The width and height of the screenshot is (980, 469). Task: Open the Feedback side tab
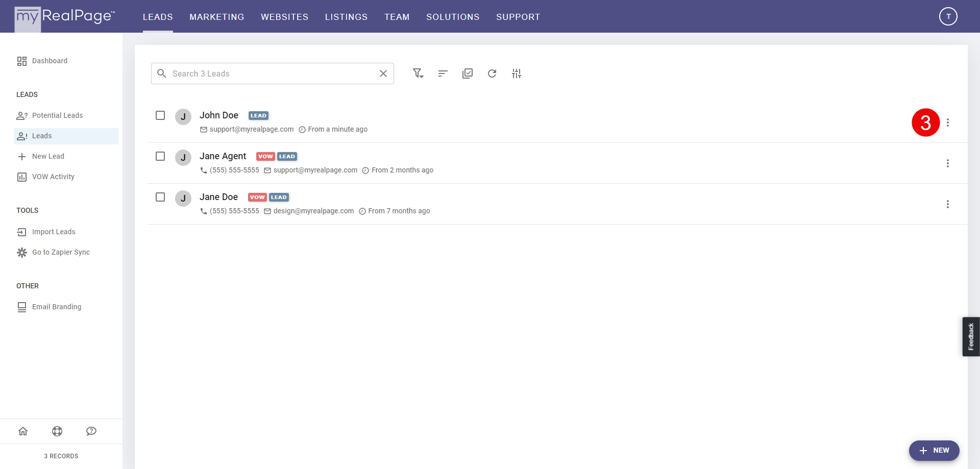click(971, 337)
